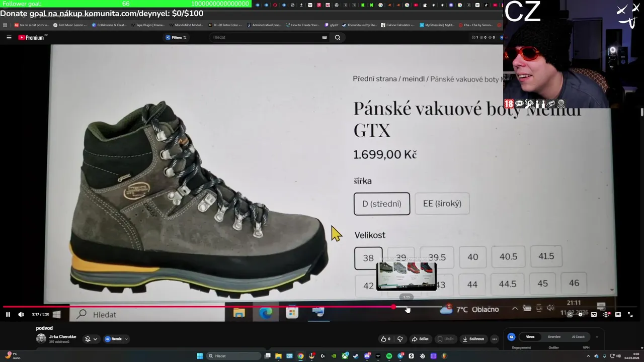This screenshot has width=644, height=362.
Task: Save the video with Uložit
Action: click(x=446, y=339)
